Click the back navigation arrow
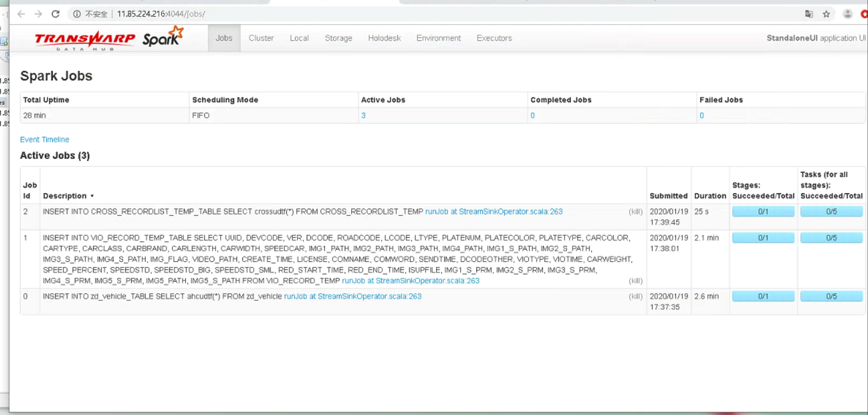868x415 pixels. [20, 13]
